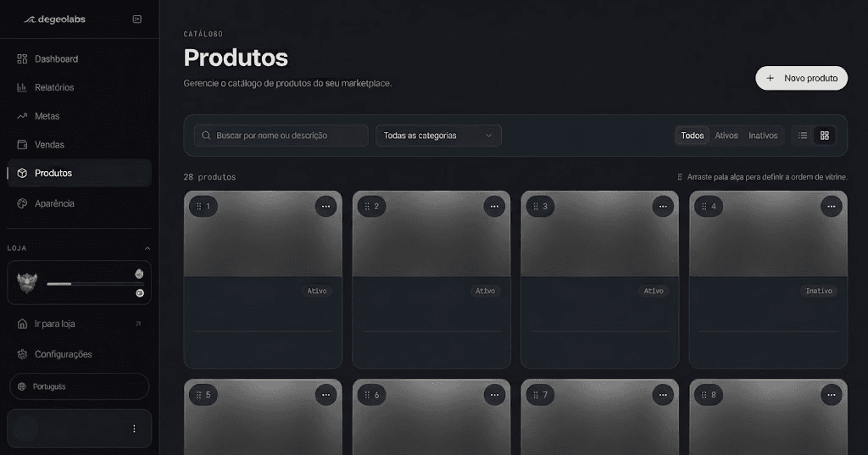Screen dimensions: 868x455
Task: Open product card 4 thumbnail
Action: (768, 234)
